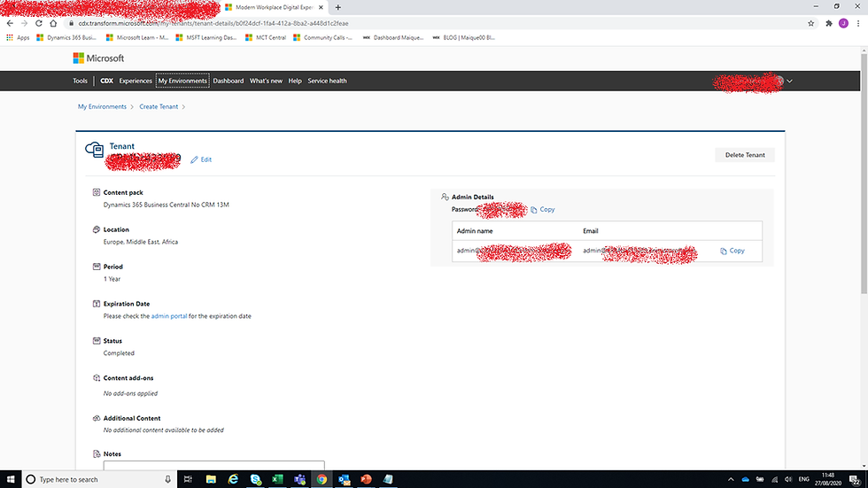
Task: Click the Content add-ons icon
Action: (x=97, y=378)
